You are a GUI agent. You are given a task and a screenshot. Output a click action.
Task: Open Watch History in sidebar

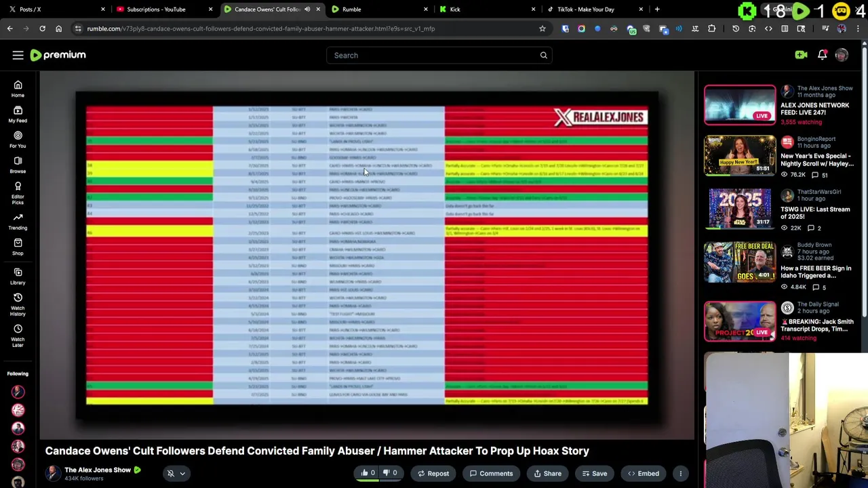pyautogui.click(x=18, y=305)
